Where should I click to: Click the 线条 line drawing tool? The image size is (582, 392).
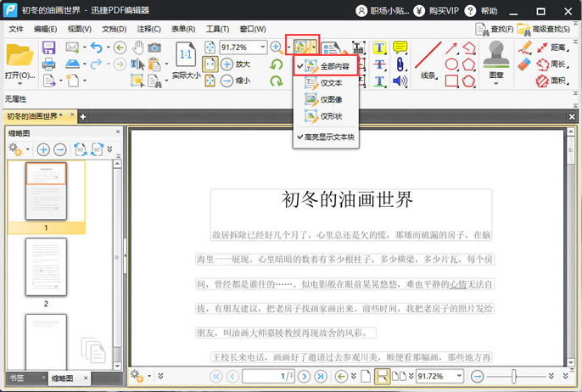click(x=428, y=59)
